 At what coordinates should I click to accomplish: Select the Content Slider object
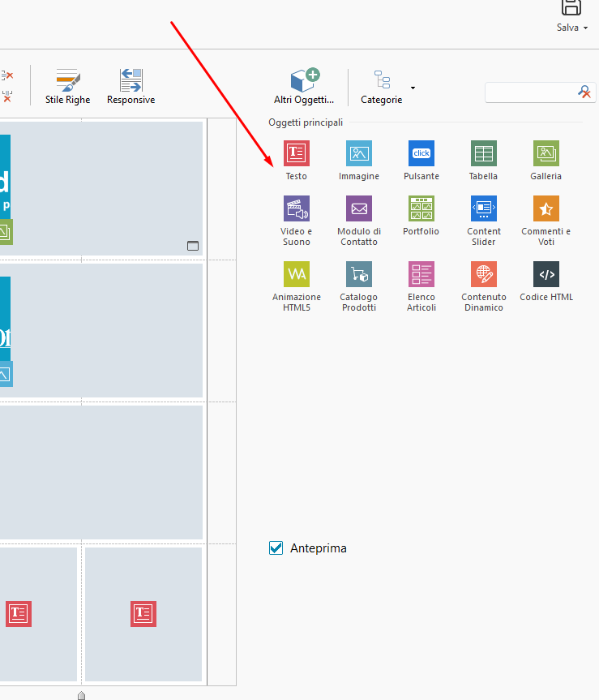coord(483,208)
